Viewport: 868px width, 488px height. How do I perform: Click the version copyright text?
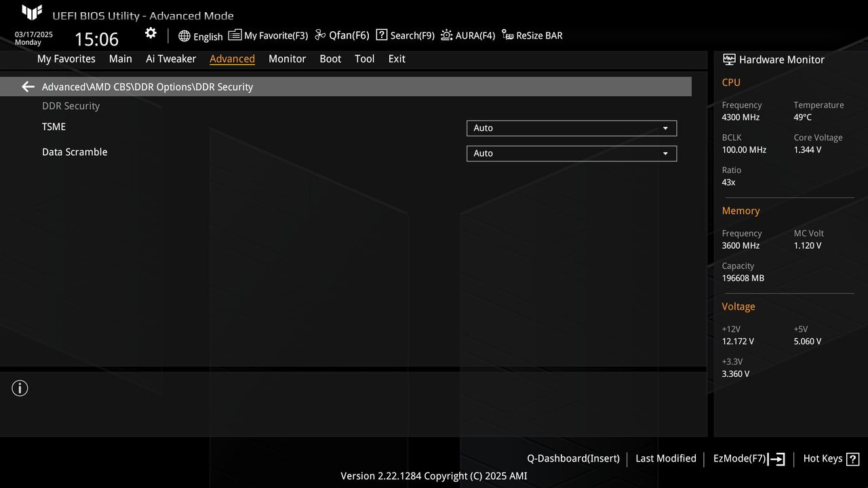434,476
